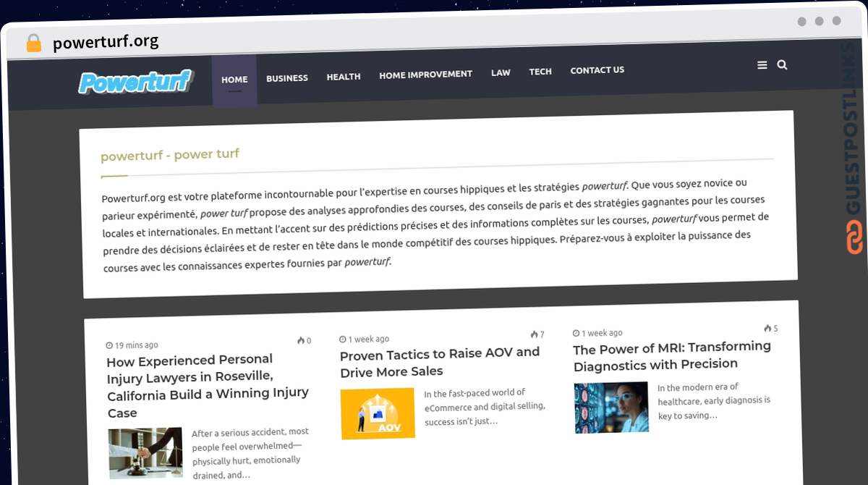
Task: Click the powerturf.org address bar text
Action: (106, 43)
